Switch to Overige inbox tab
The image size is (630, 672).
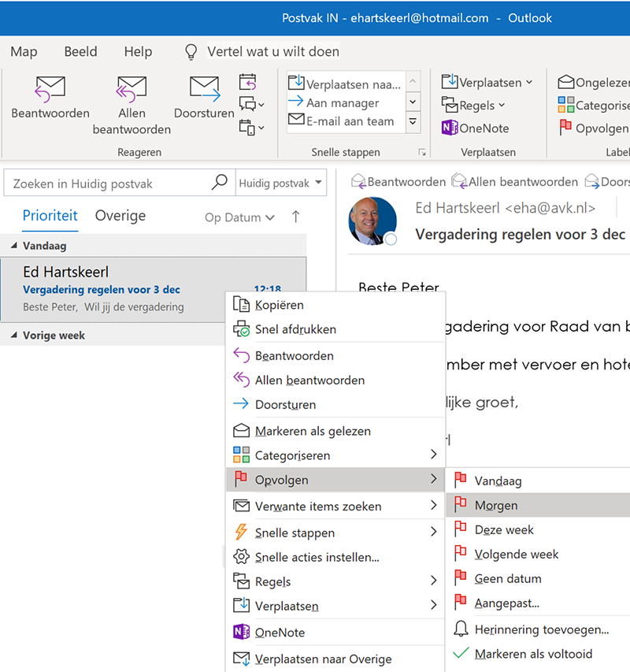[x=120, y=216]
